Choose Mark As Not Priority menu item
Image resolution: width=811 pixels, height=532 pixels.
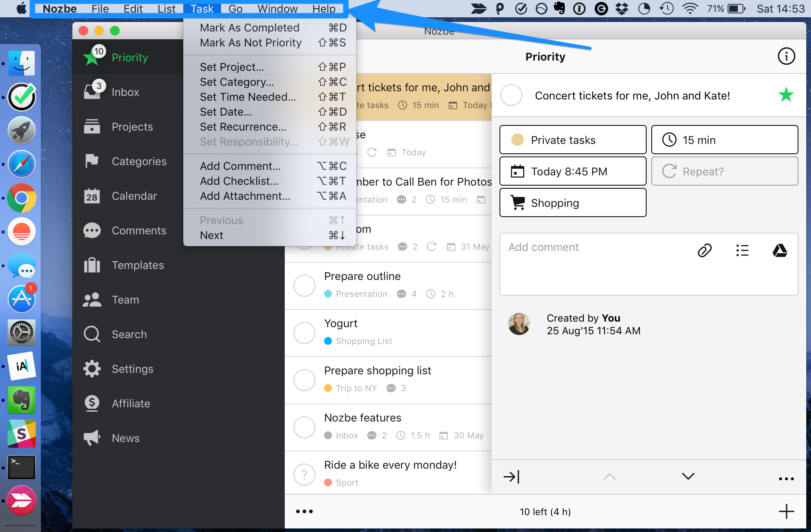[270, 42]
